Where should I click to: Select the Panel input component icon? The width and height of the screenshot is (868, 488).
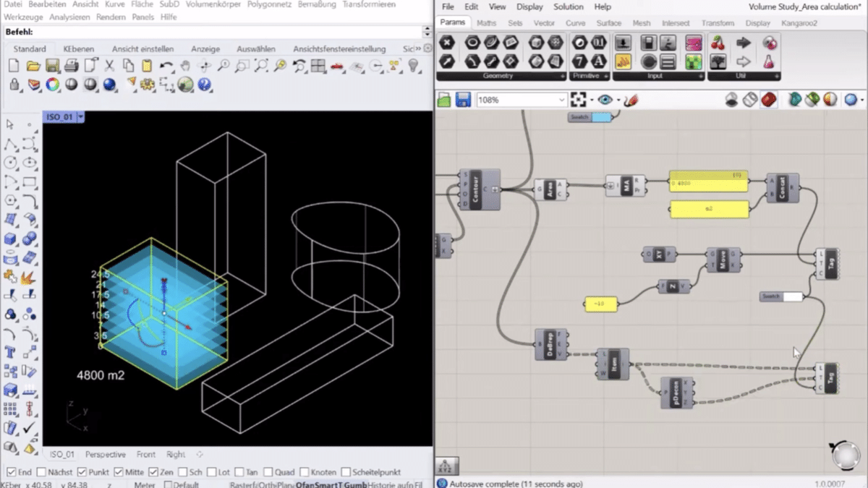(x=623, y=61)
